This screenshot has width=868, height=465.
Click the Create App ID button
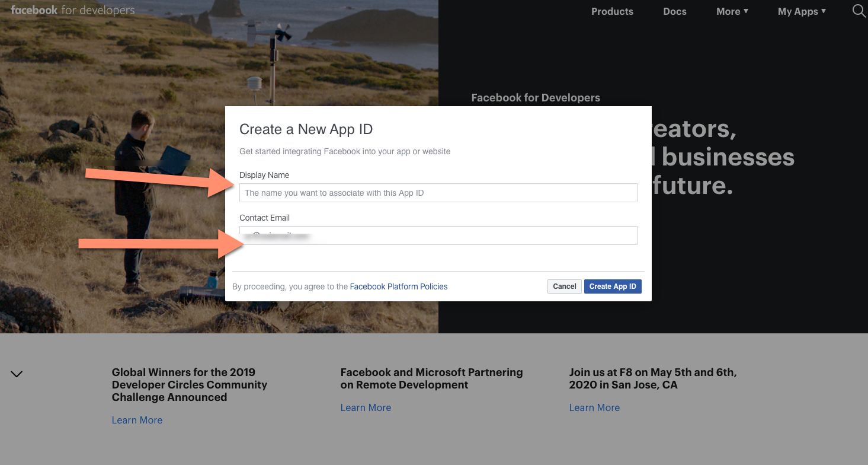(x=613, y=286)
